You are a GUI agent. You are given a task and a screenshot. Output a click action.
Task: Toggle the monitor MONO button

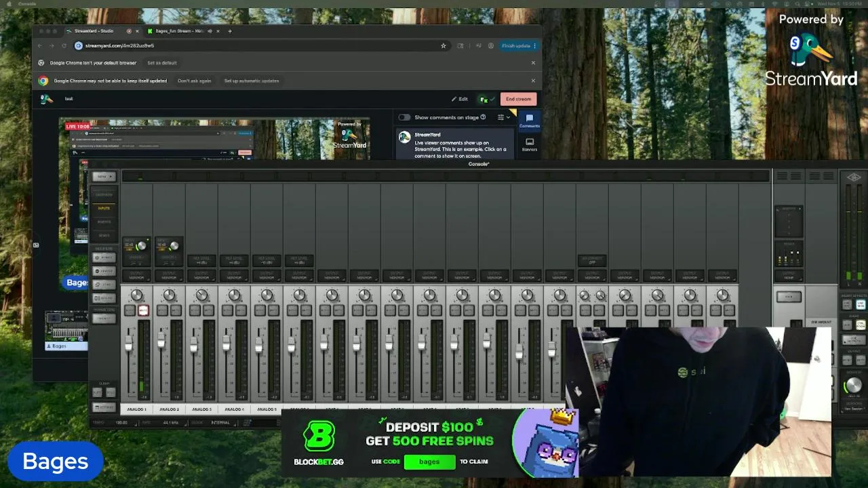click(847, 359)
